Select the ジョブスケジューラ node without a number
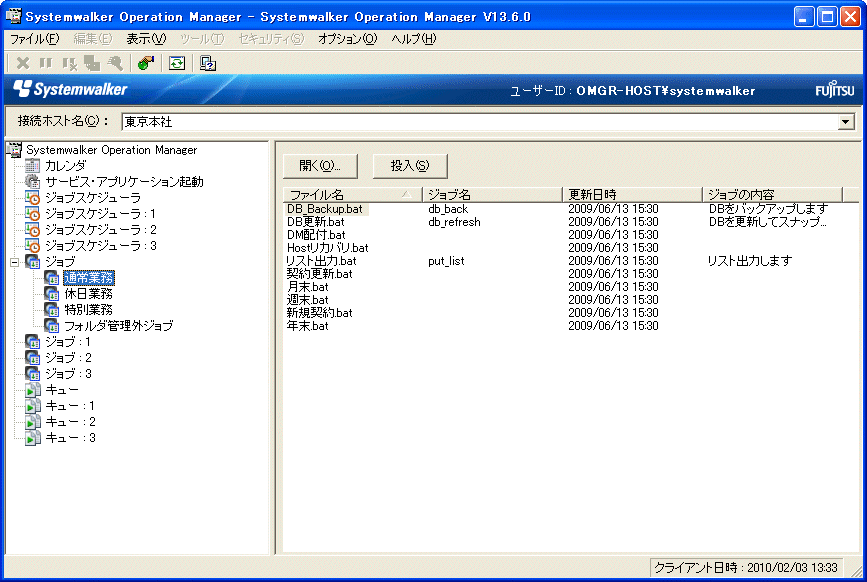Viewport: 867px width, 582px height. coord(93,197)
